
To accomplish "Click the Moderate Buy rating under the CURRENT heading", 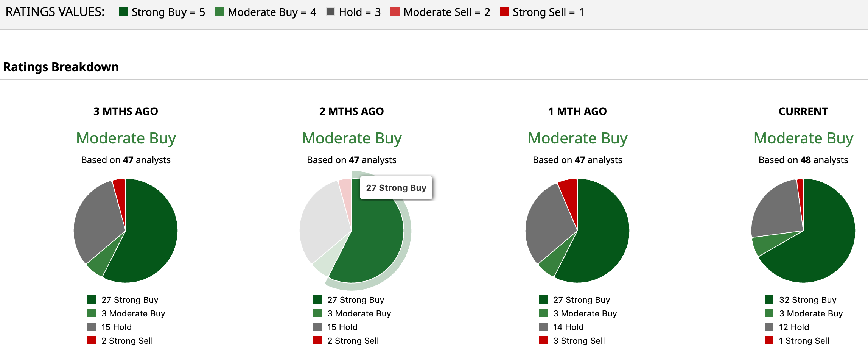I will 803,138.
